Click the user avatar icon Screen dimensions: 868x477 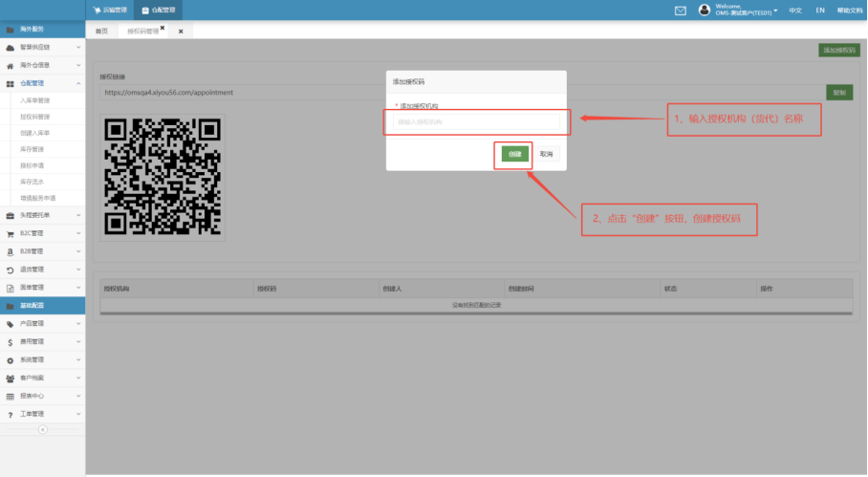(705, 11)
